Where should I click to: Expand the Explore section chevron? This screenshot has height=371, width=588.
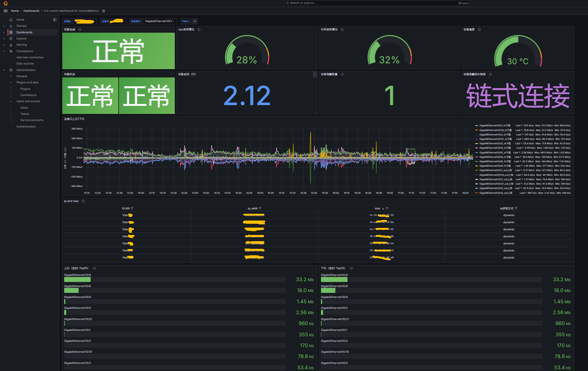(4, 39)
